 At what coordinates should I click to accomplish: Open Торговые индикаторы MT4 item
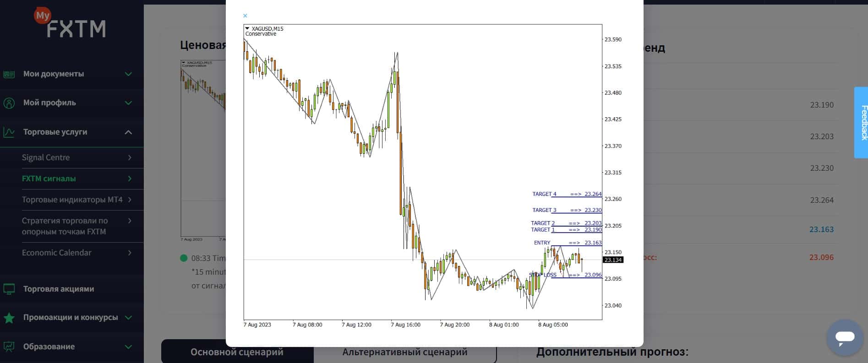[x=72, y=200]
